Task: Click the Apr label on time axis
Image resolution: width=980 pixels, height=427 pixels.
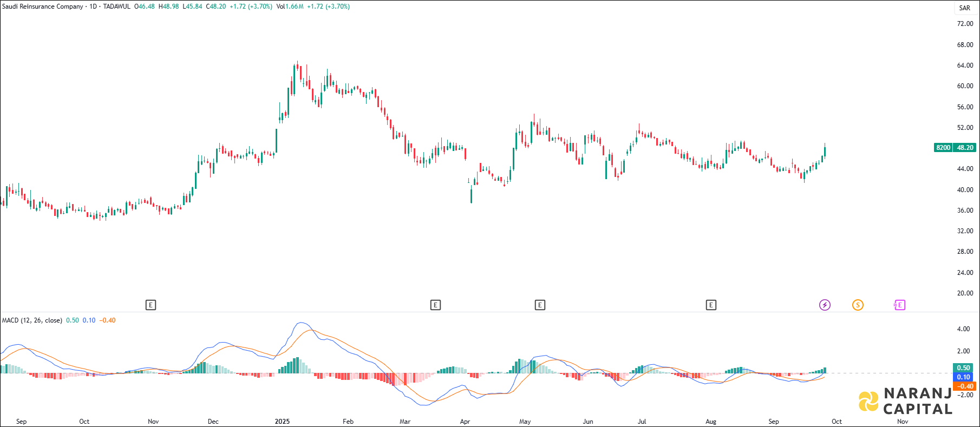Action: click(465, 422)
